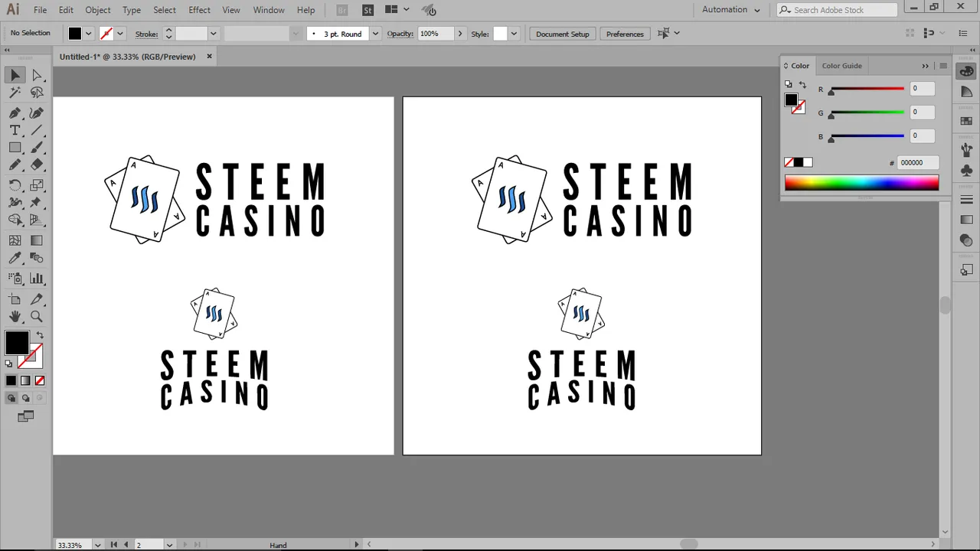Set paint mode to Color
Screen dimensions: 980x551
(11, 380)
